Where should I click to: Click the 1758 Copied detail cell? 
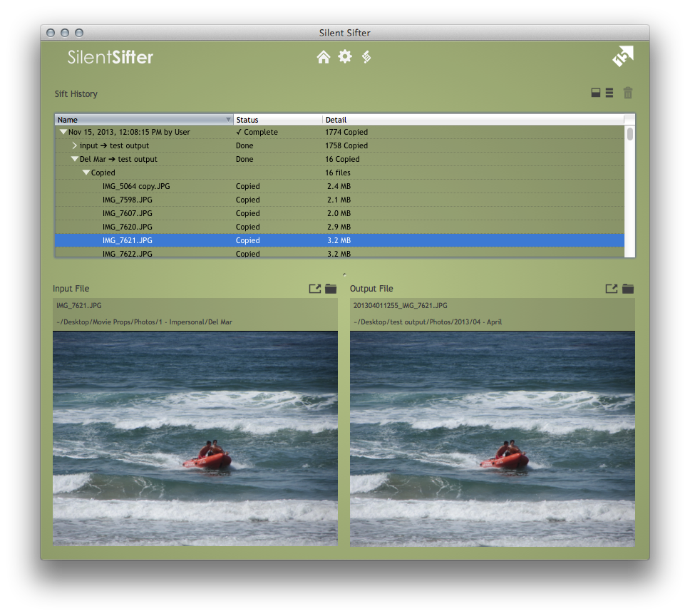tap(346, 145)
